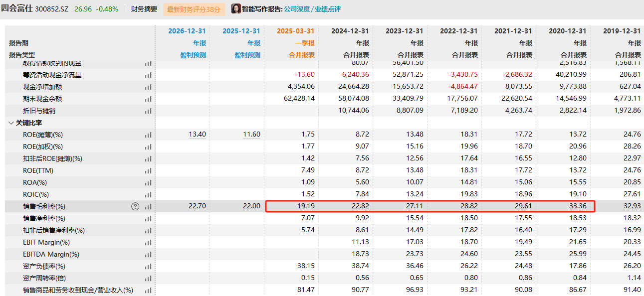Select the 2025-03-31 一季报 column header

[x=295, y=31]
